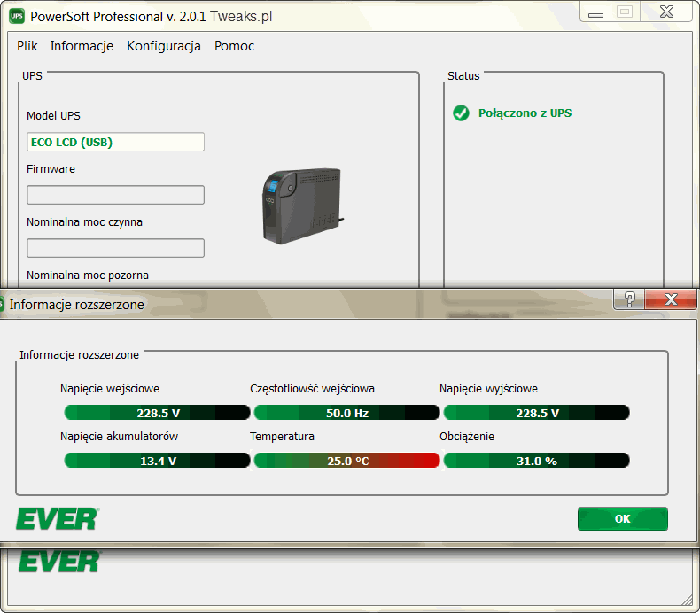The image size is (700, 613).
Task: Click the Częstotliwość wejściowa bar showing 50.0 Hz
Action: (346, 413)
